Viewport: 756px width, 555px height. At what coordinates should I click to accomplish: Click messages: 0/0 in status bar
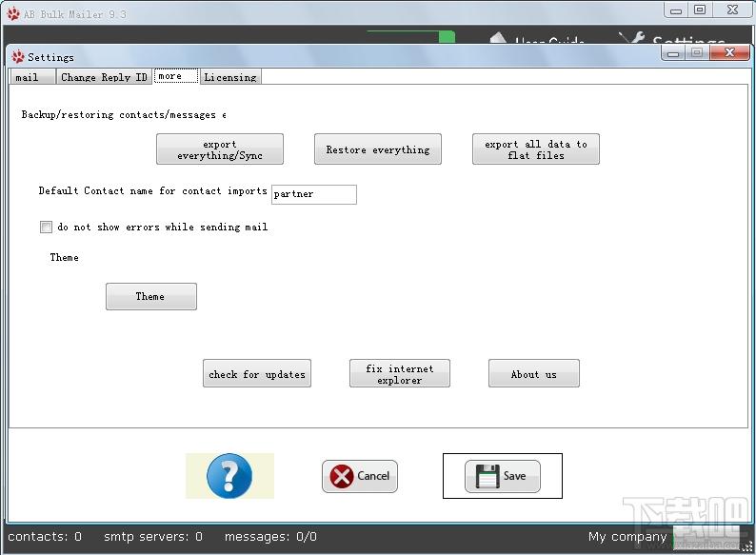[270, 537]
